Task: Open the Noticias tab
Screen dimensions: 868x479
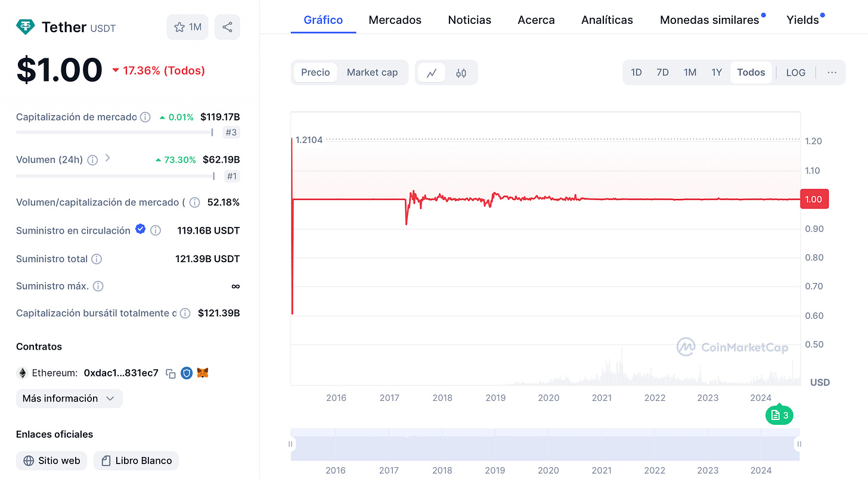Action: [x=470, y=20]
